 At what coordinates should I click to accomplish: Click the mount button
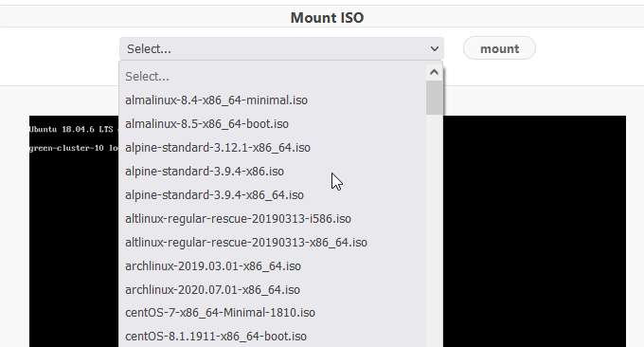[x=499, y=48]
